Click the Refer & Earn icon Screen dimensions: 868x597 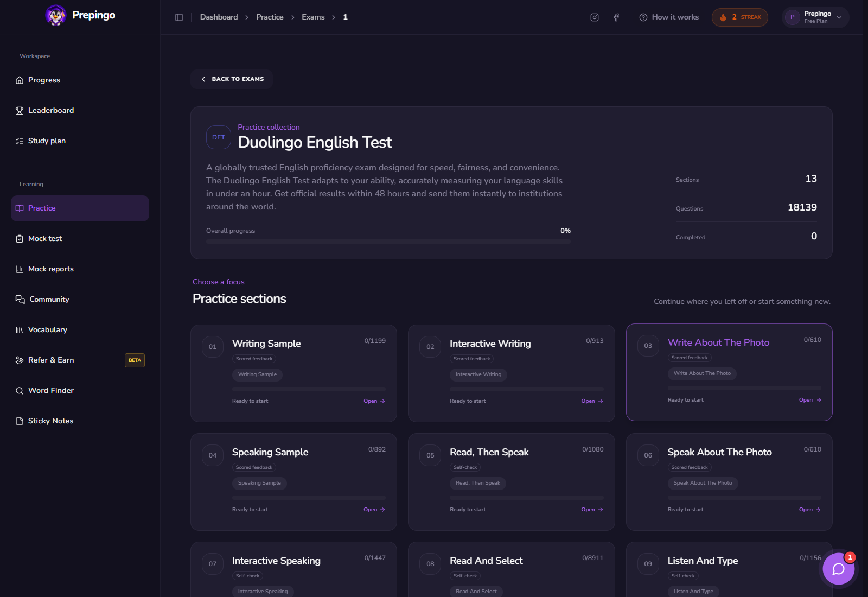[x=20, y=360]
